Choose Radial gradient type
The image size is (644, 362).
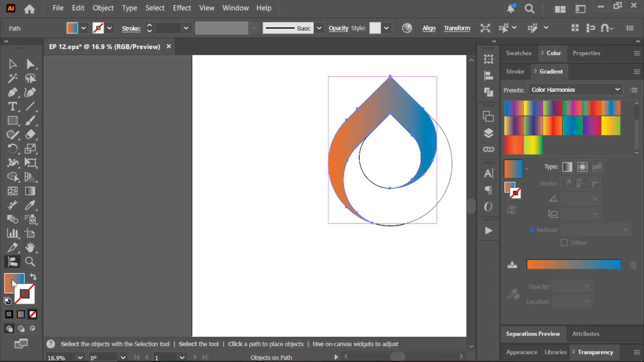click(582, 167)
